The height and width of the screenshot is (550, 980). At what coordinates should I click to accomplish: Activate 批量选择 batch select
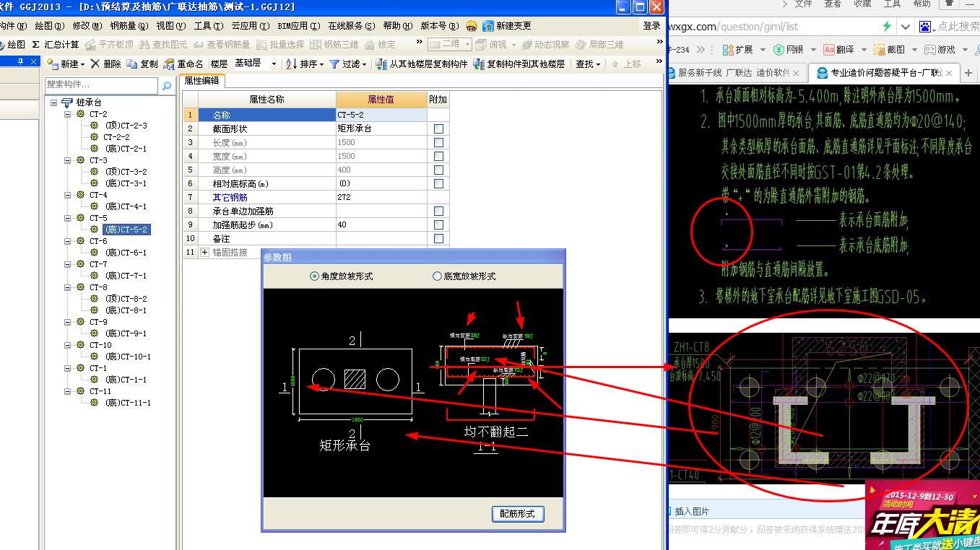pos(280,45)
